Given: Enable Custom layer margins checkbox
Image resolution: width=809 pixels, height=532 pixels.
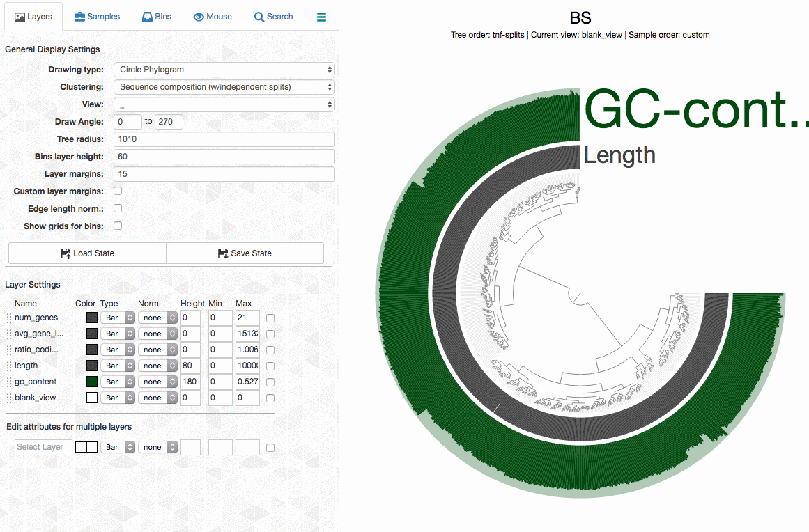Looking at the screenshot, I should 118,191.
